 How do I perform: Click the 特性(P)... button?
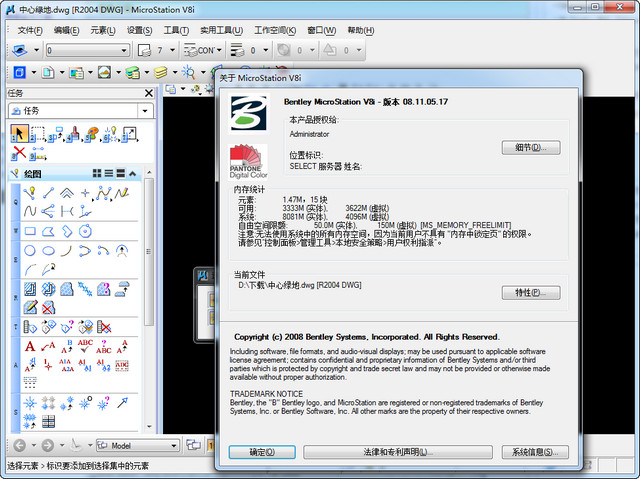(x=531, y=293)
